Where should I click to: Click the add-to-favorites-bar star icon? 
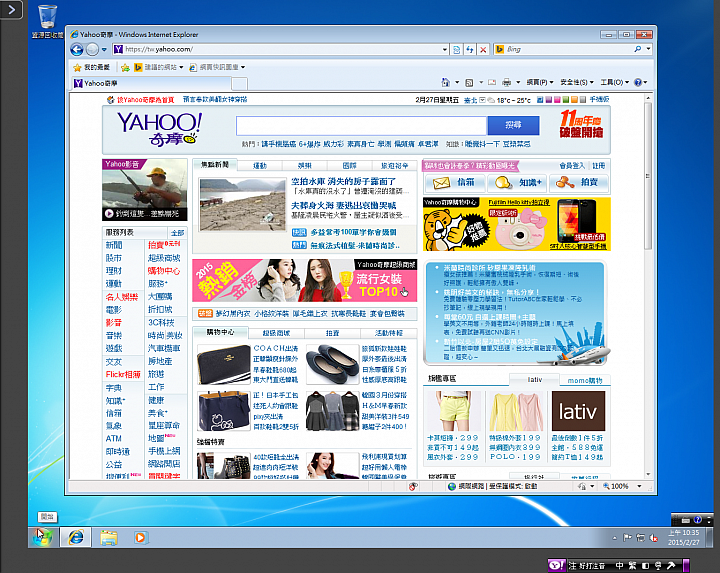click(125, 67)
